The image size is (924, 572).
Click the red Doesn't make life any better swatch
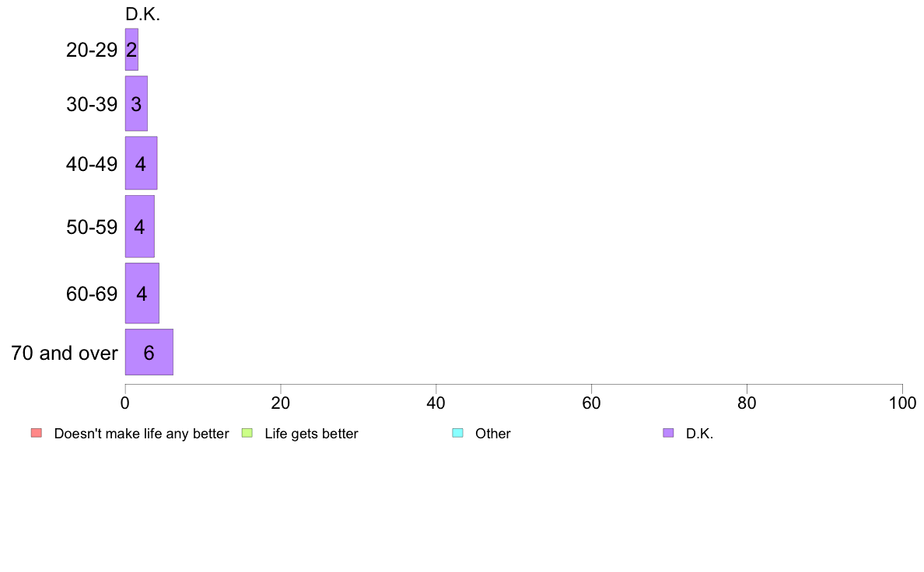37,433
